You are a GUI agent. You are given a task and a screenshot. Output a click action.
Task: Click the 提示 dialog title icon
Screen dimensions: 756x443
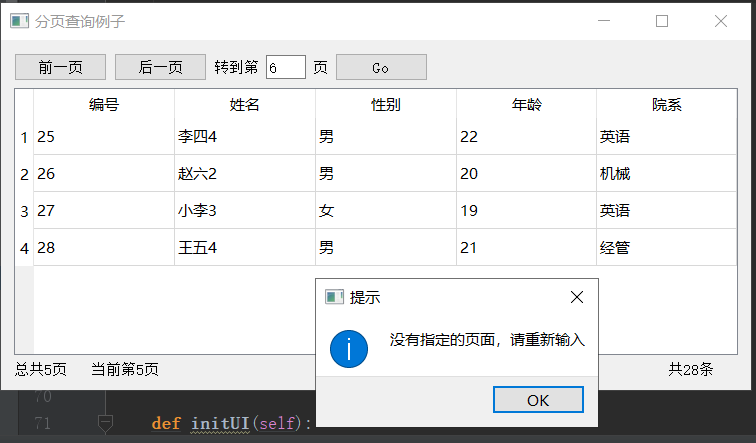334,297
